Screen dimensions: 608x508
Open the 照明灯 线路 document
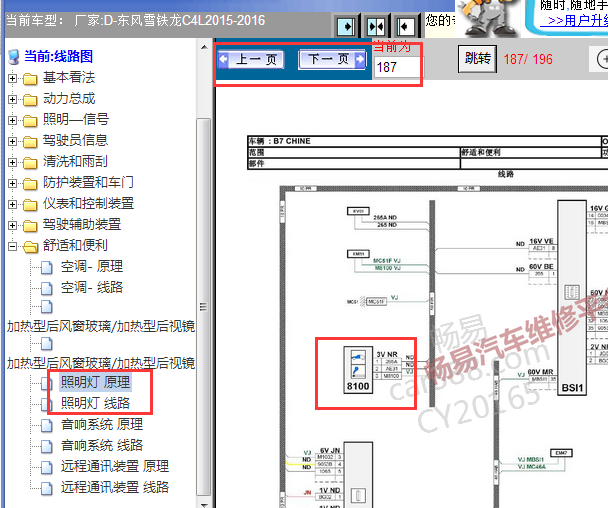(x=95, y=403)
